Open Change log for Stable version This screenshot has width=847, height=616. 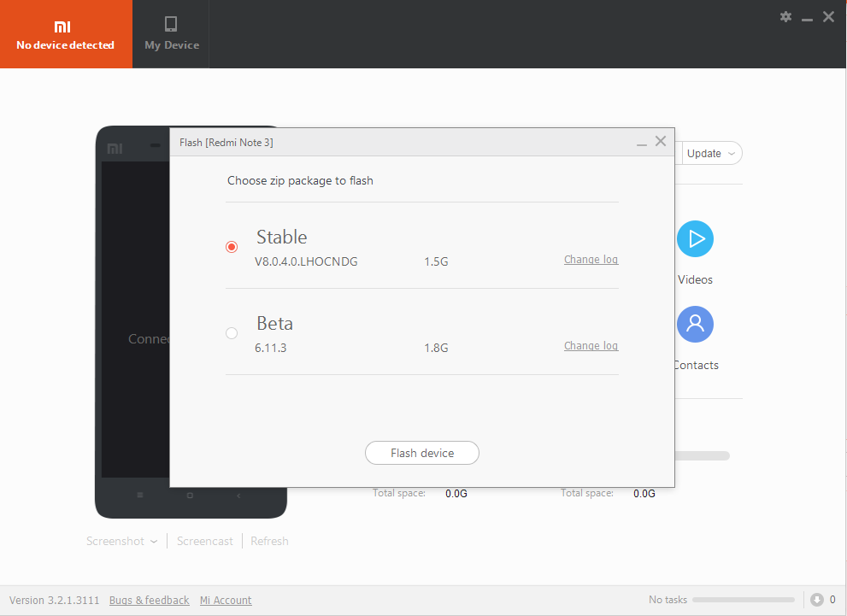tap(591, 260)
